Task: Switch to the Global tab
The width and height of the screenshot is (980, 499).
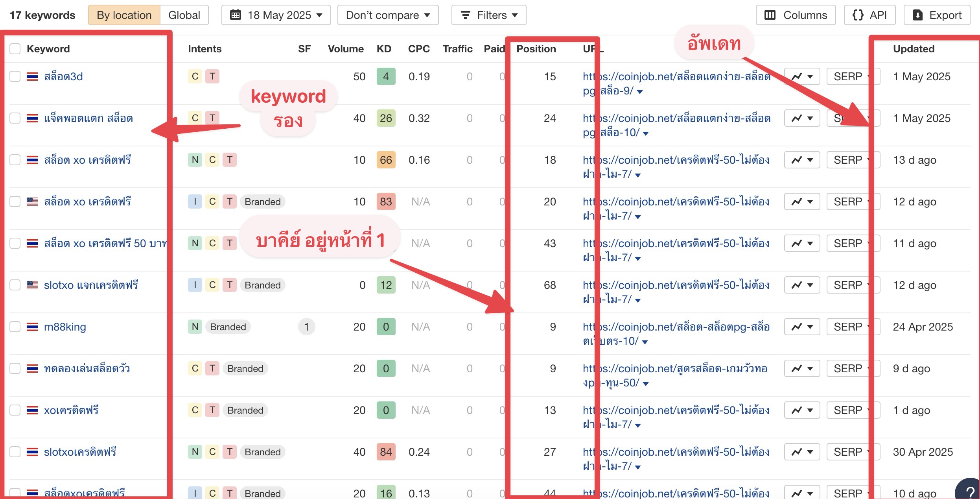Action: coord(184,15)
